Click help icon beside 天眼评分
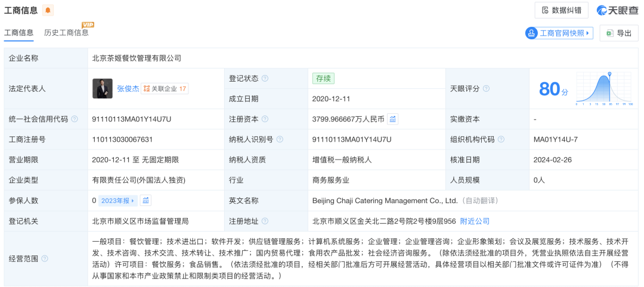This screenshot has height=287, width=644. pyautogui.click(x=487, y=89)
